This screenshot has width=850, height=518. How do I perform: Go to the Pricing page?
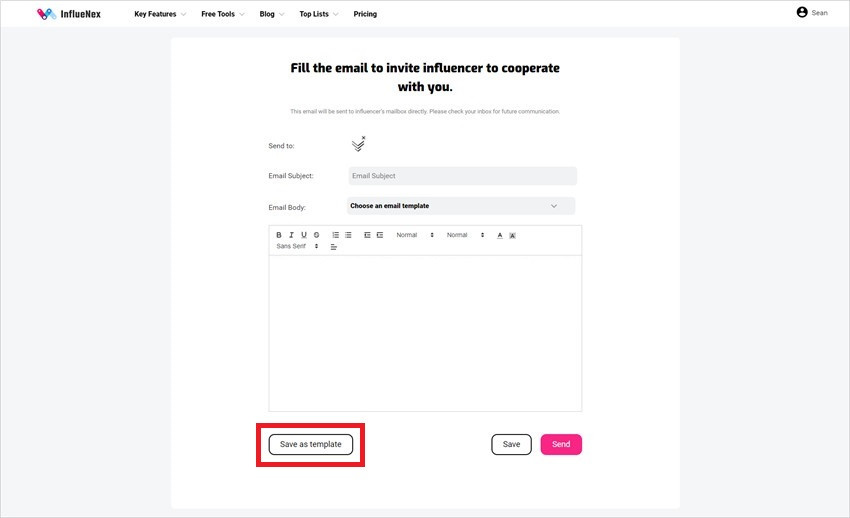click(365, 14)
